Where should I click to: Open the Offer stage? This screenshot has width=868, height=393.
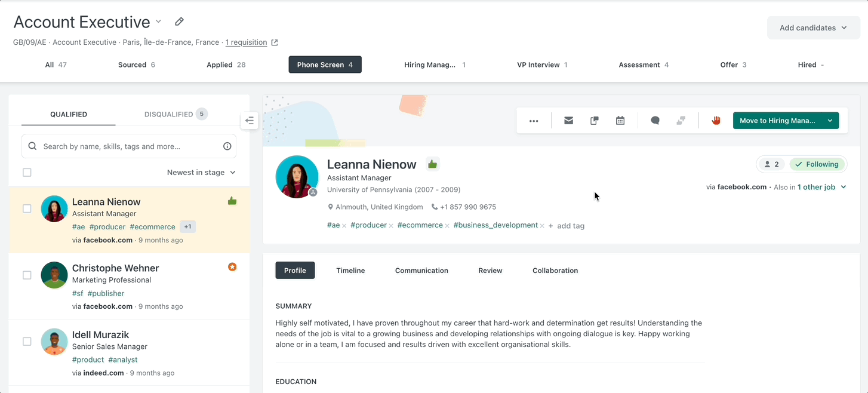pos(733,65)
